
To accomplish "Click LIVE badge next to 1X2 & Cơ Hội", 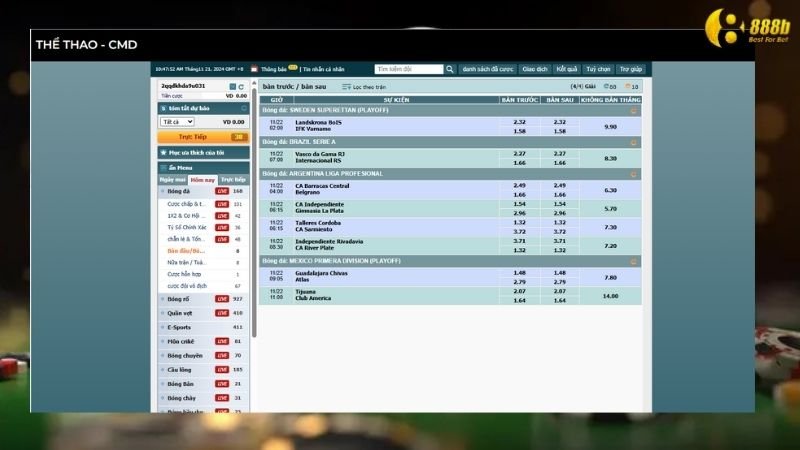I will [x=222, y=216].
